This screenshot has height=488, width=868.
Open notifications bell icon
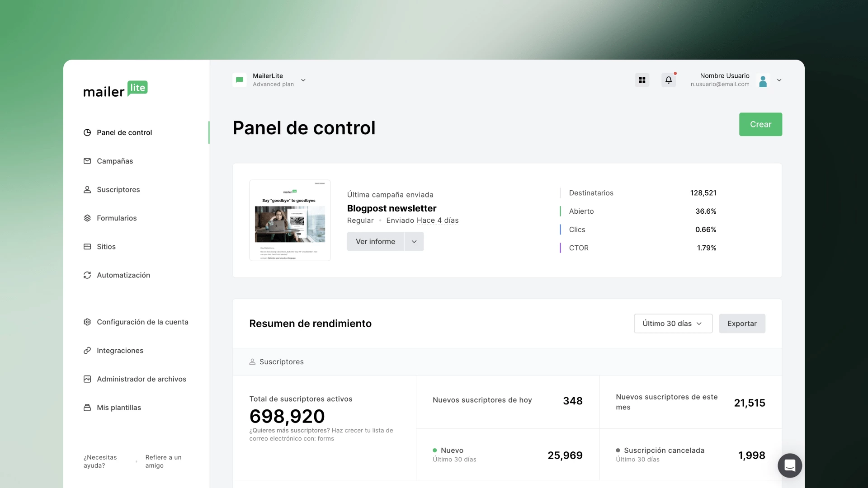click(x=668, y=80)
